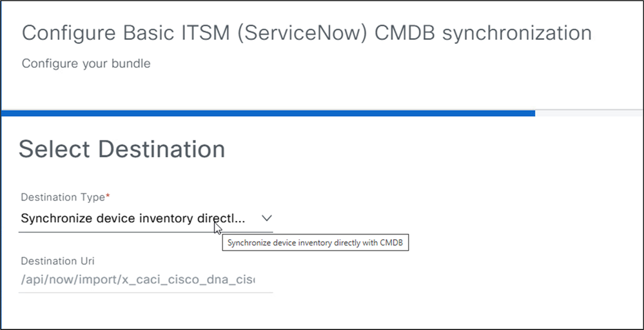Click the truncated ellipsis in Destination Type value

[238, 219]
